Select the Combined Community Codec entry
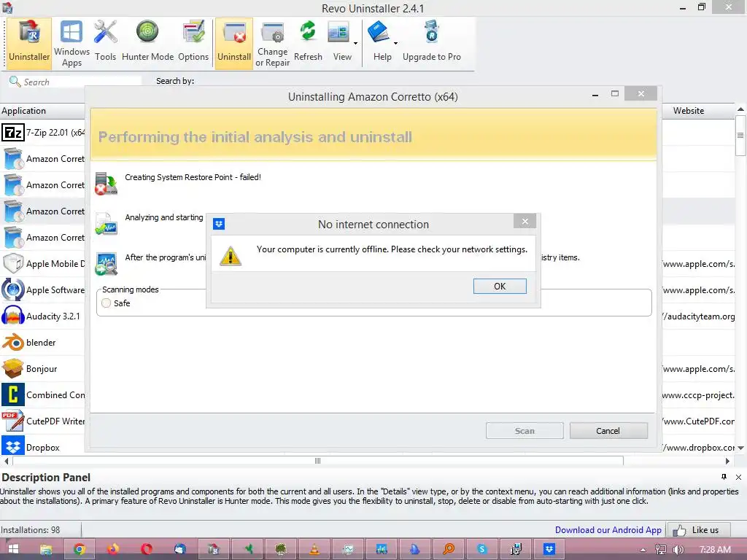The height and width of the screenshot is (560, 747). 43,394
